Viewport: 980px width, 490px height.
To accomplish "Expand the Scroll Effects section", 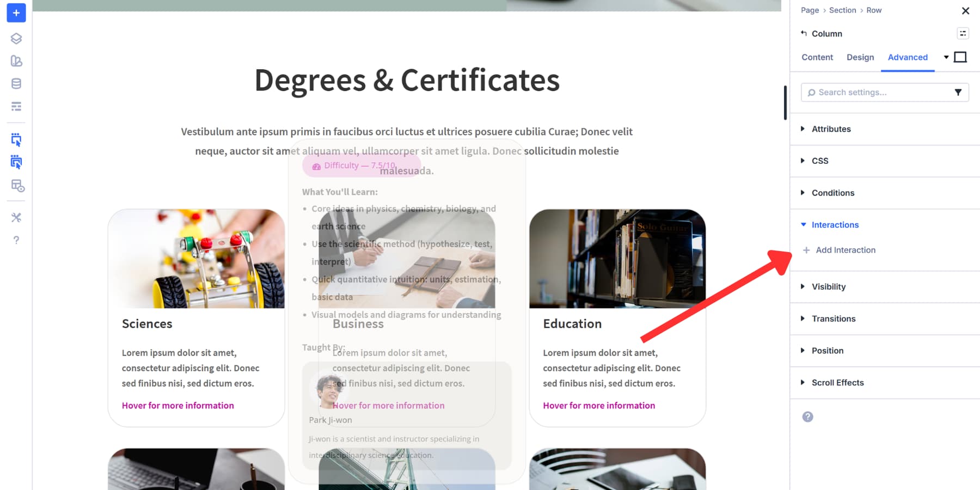I will pos(837,382).
